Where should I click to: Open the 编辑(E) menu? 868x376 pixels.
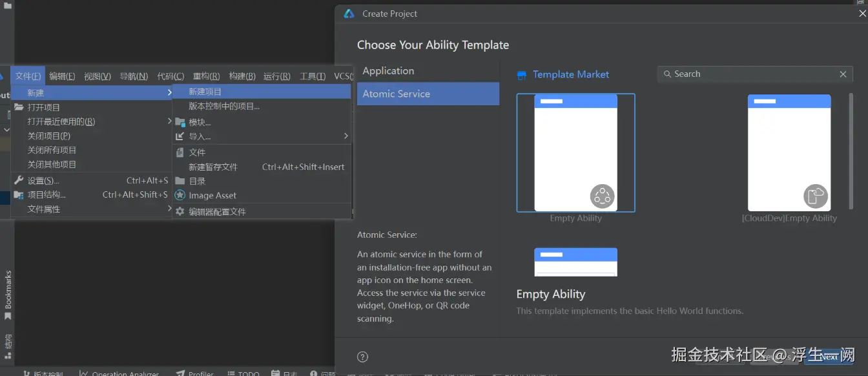(62, 76)
